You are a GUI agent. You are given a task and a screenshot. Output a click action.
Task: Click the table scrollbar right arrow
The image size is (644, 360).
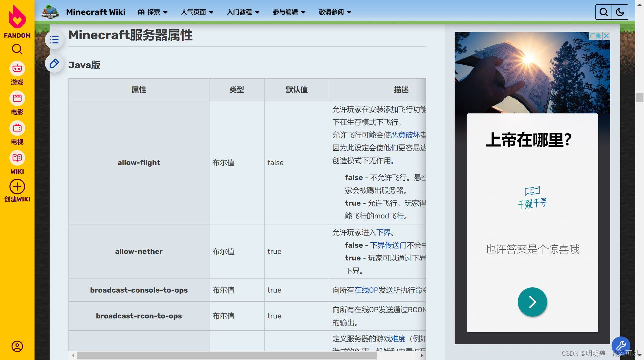422,356
